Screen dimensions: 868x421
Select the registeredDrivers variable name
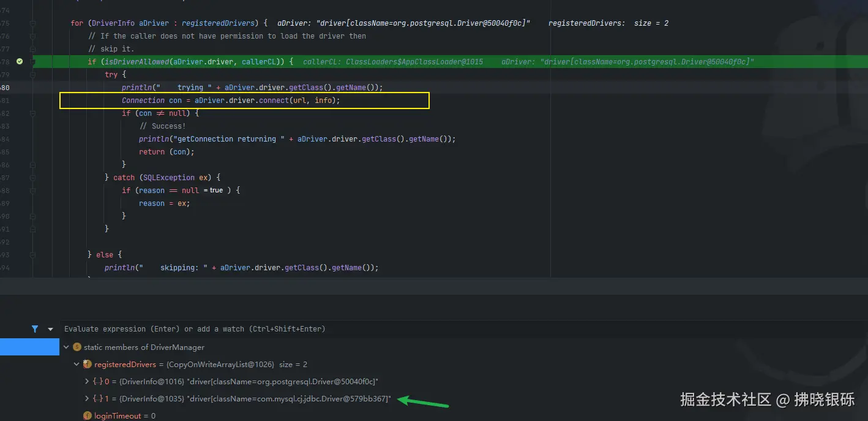click(x=125, y=364)
